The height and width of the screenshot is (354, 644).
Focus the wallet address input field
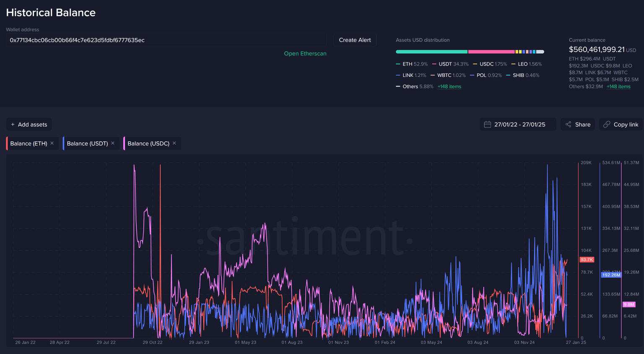point(166,40)
